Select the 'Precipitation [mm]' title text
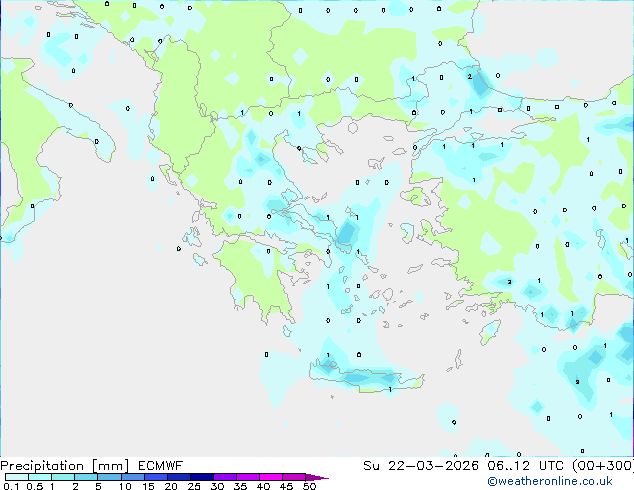 65,466
